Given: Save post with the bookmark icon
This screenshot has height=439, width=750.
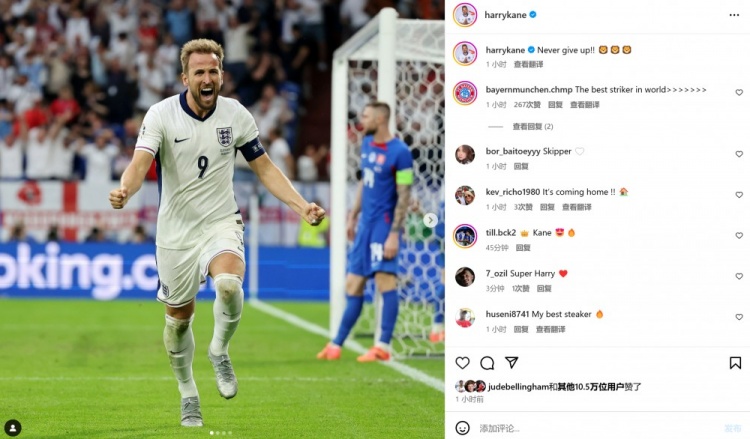Looking at the screenshot, I should click(735, 363).
